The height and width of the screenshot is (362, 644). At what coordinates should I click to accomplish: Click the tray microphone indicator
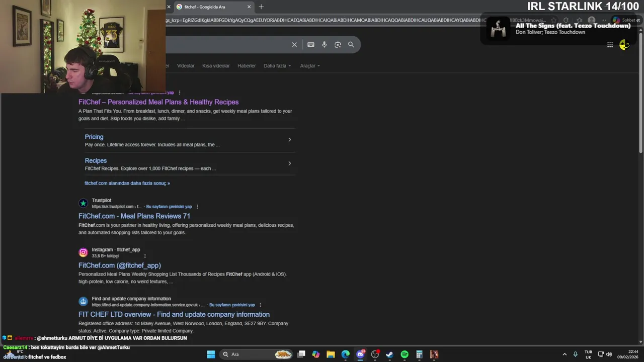[x=576, y=354]
